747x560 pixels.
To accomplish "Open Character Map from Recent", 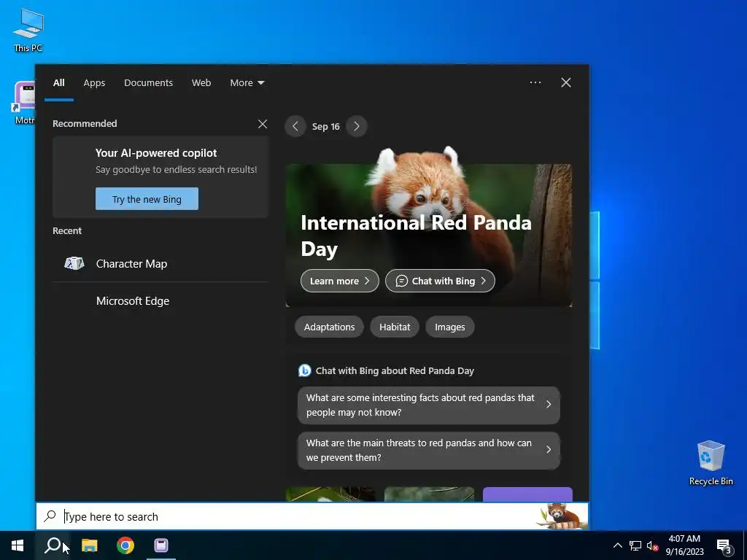I will [160, 264].
